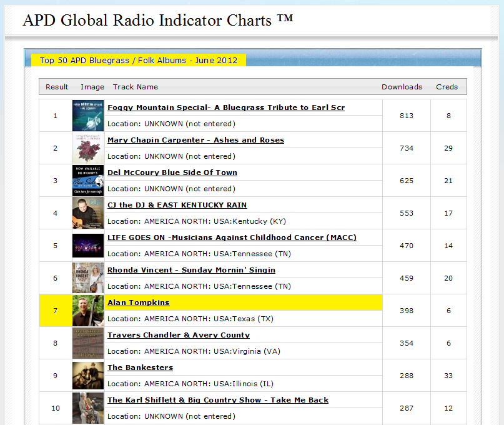Open the Alan Tompkins link
The width and height of the screenshot is (504, 425).
[138, 302]
